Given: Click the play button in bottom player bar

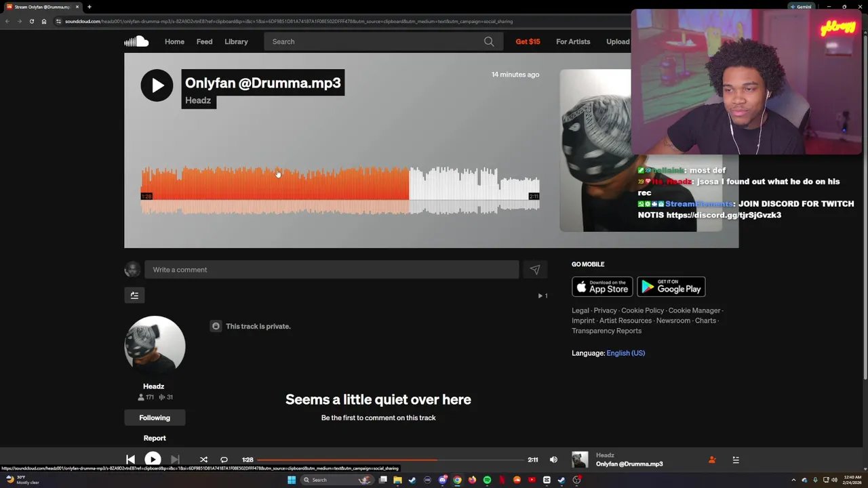Looking at the screenshot, I should click(153, 460).
